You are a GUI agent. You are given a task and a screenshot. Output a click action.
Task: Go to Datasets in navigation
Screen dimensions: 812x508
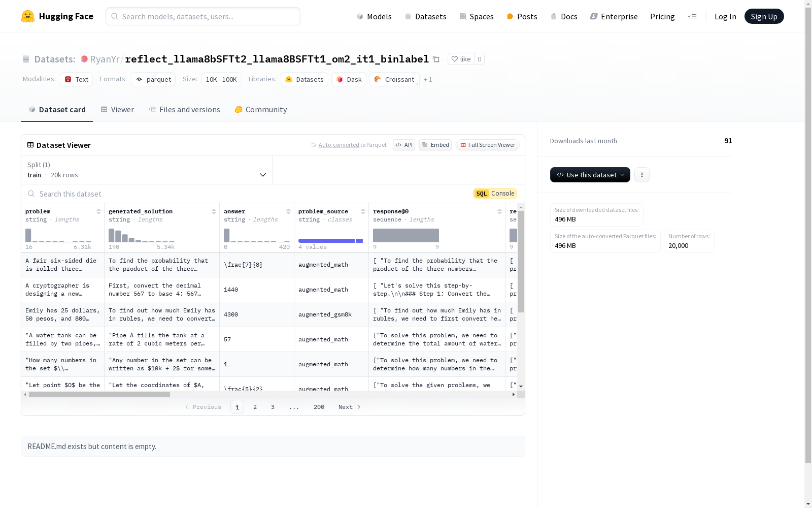coord(425,16)
